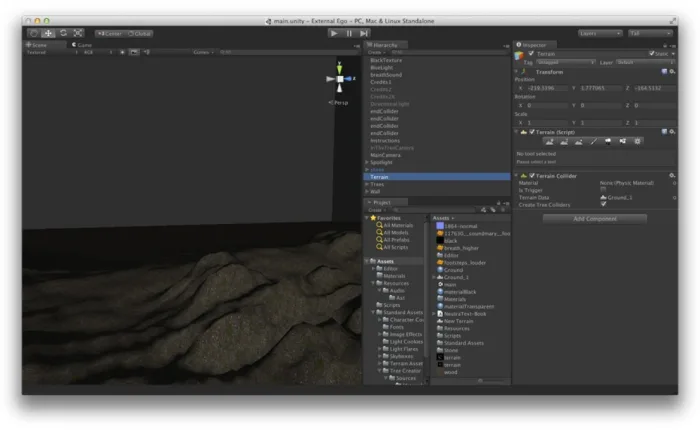
Task: Open the Assets breadcrumb in Project
Action: pyautogui.click(x=442, y=218)
